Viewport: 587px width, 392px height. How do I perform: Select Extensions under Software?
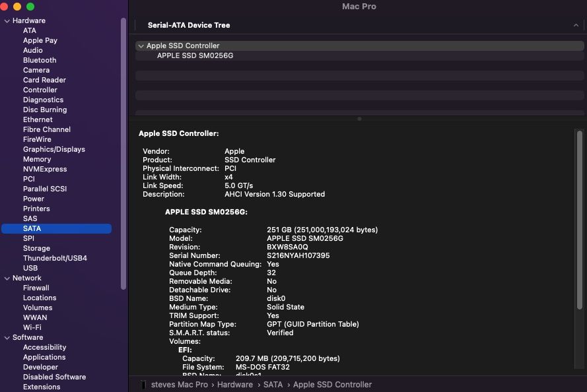(42, 387)
